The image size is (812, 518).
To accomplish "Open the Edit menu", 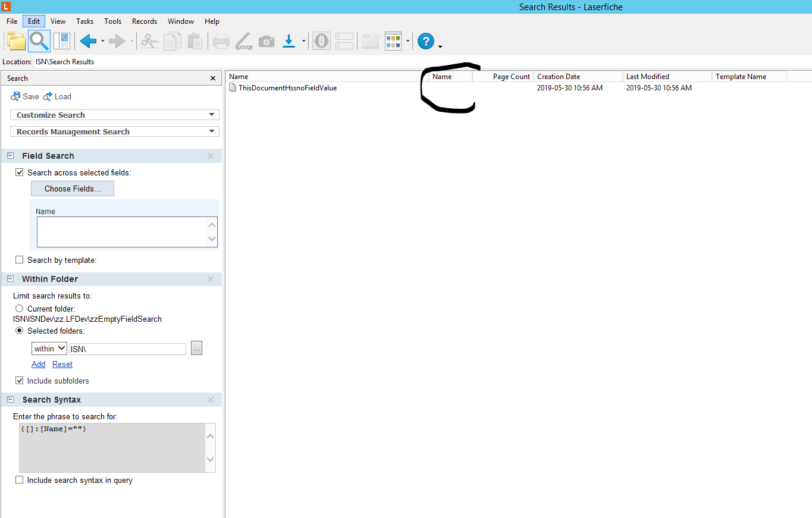I will click(34, 21).
